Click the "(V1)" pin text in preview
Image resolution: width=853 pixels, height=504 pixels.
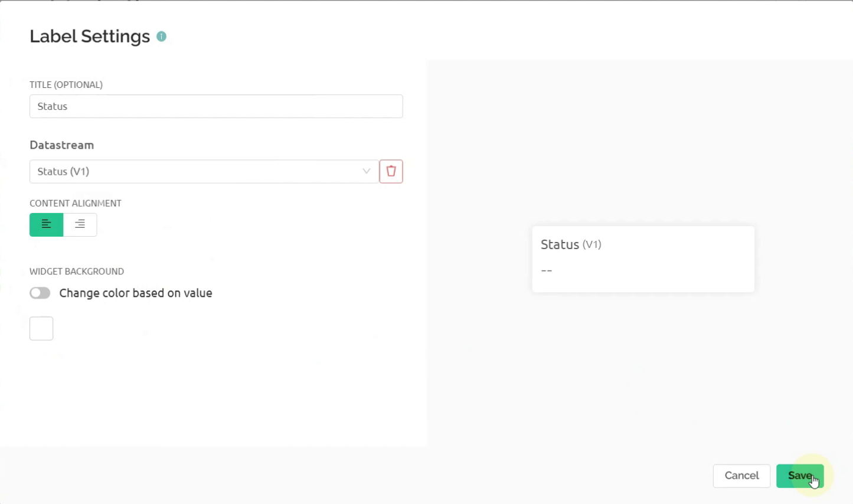tap(591, 244)
